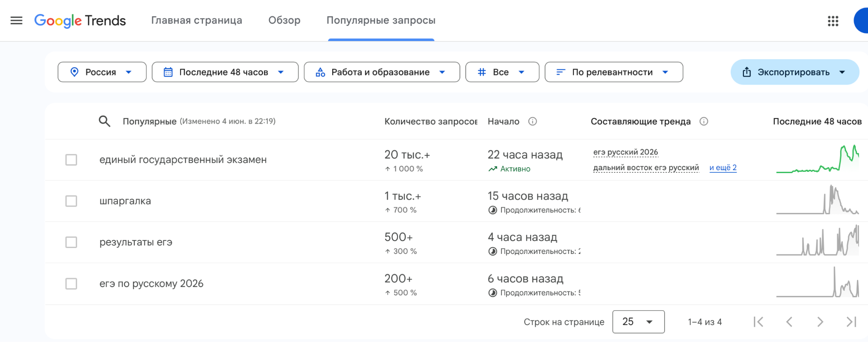Go to the last results page
Screen dimensions: 868x342
(851, 322)
